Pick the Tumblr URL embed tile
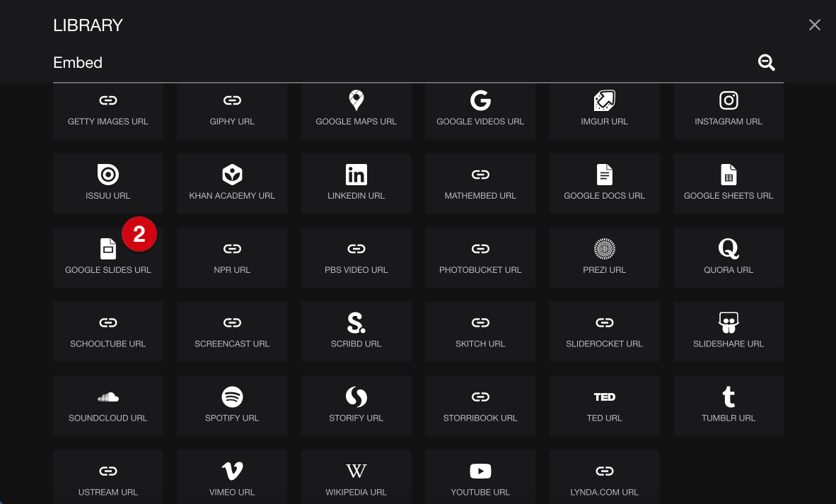 point(728,406)
